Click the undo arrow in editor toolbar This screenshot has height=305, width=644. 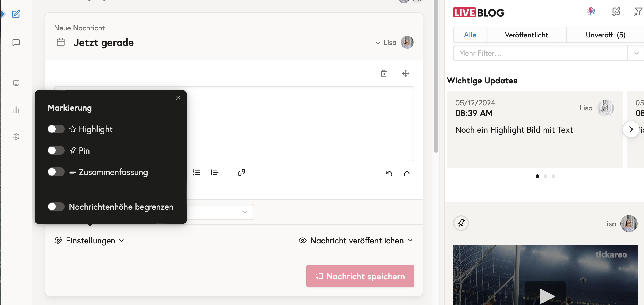pos(389,174)
